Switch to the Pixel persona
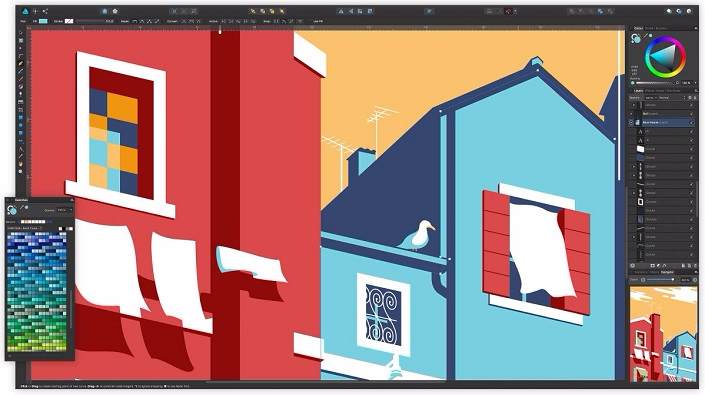Viewport: 705px width, 395px height. [36, 11]
